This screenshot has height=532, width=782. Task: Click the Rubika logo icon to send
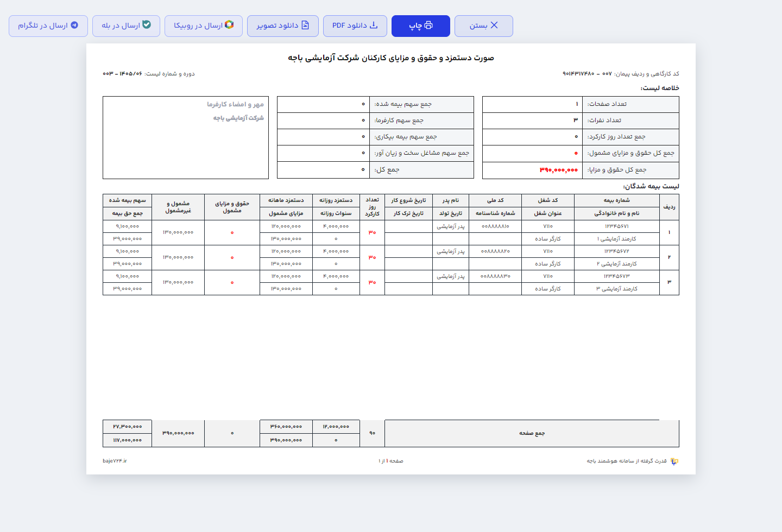229,25
